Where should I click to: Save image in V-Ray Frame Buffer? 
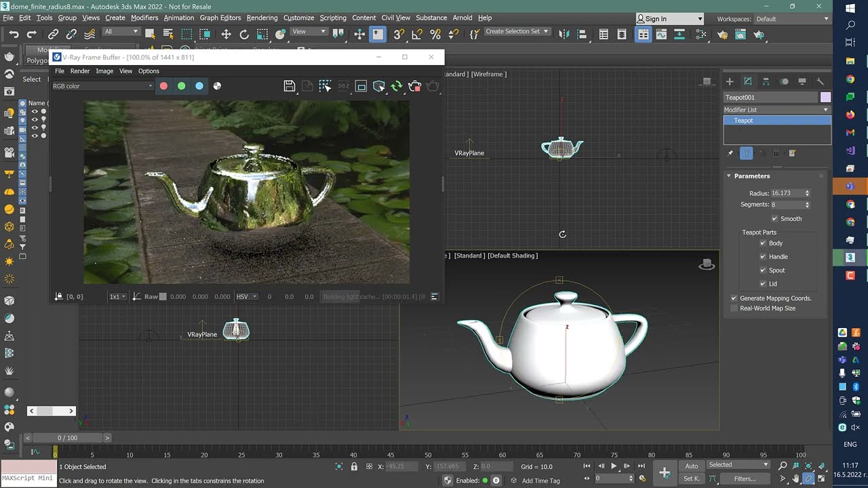(290, 86)
